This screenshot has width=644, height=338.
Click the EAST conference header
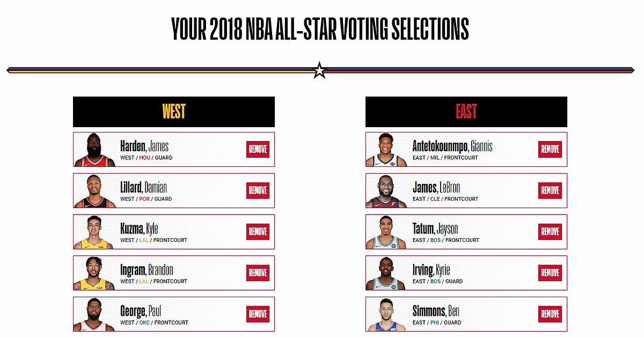point(466,112)
